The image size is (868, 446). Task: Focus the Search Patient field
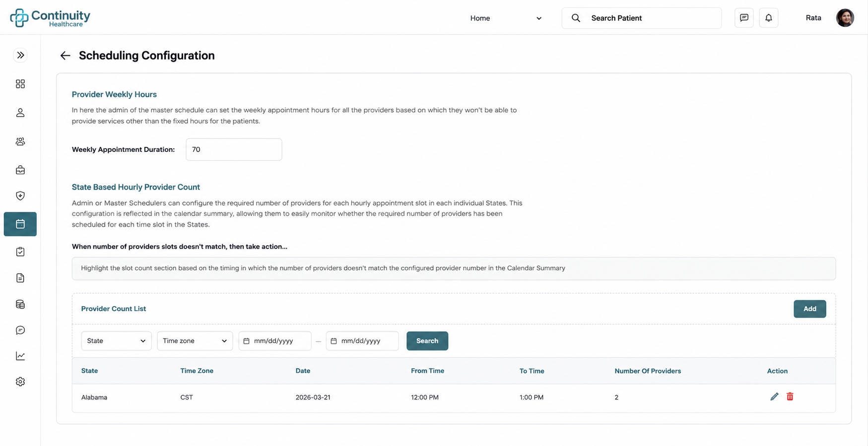click(x=642, y=18)
